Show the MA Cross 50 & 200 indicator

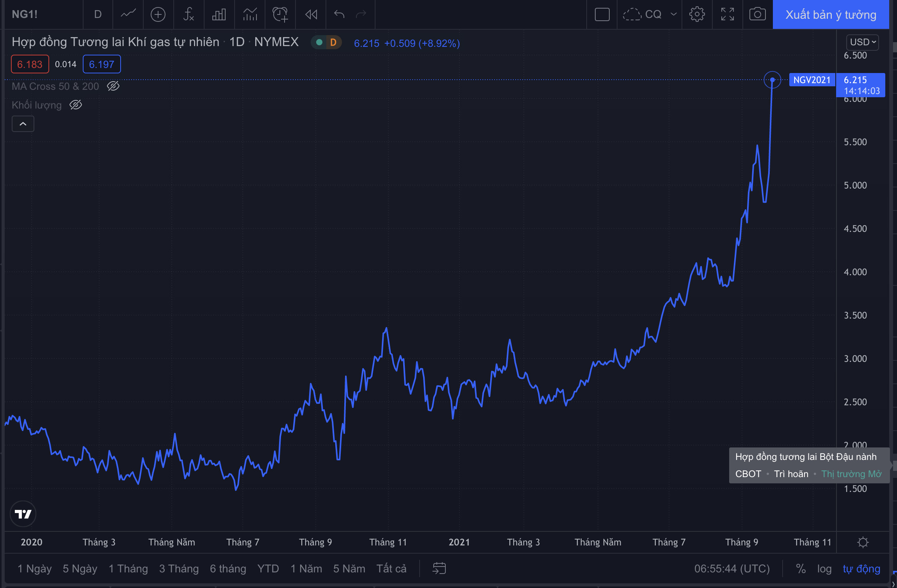(x=113, y=86)
